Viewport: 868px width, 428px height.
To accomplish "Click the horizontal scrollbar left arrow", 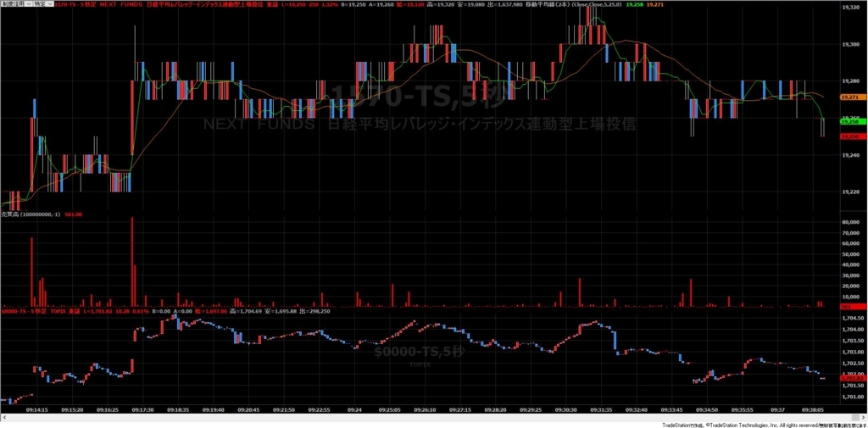I will click(x=3, y=416).
